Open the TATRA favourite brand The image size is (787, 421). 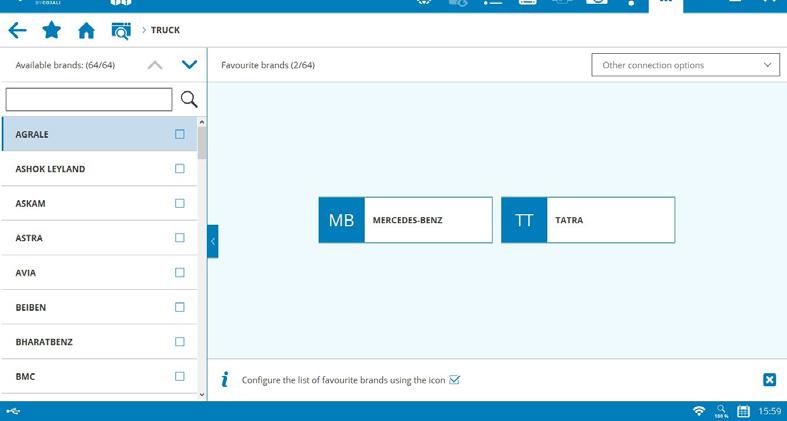(x=588, y=220)
